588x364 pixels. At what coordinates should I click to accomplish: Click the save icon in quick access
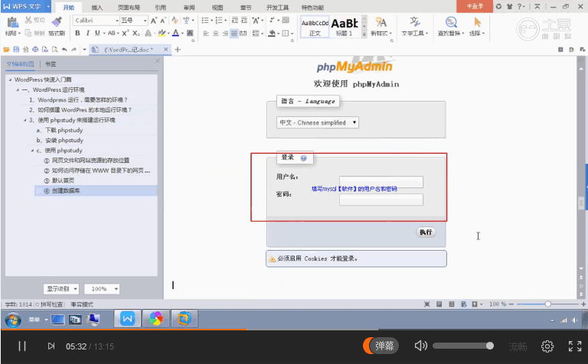(x=16, y=50)
